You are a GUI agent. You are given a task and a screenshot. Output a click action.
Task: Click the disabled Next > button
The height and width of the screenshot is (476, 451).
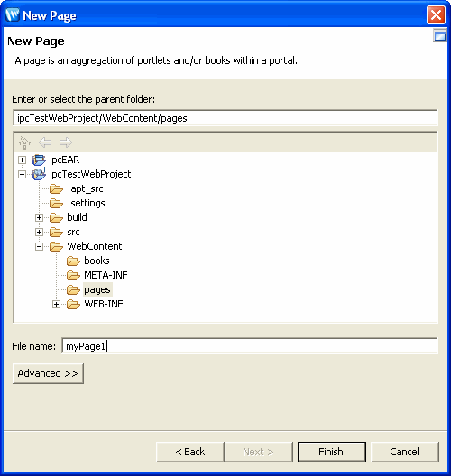(x=259, y=452)
